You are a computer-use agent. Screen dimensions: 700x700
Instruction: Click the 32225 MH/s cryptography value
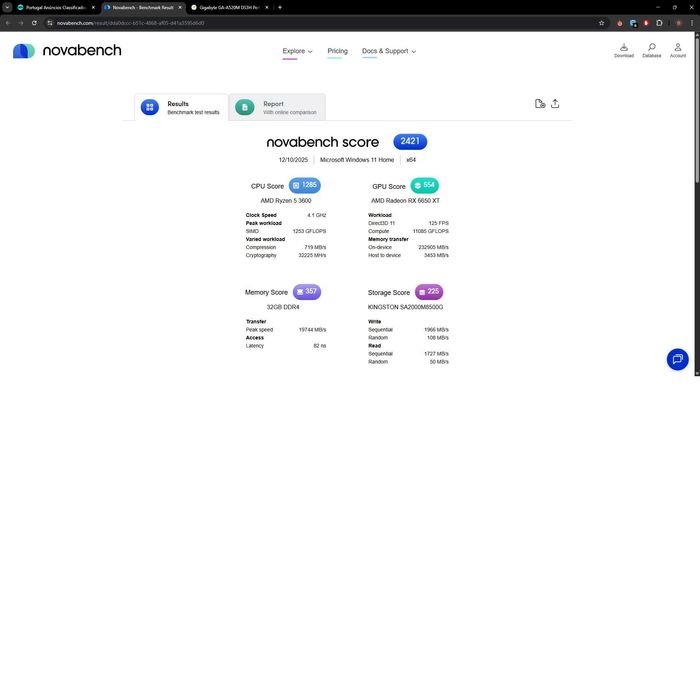coord(312,255)
